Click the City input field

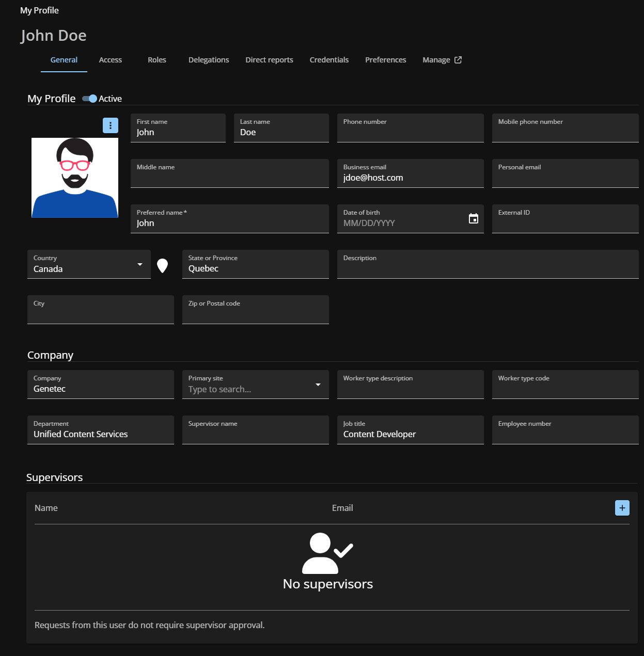100,310
